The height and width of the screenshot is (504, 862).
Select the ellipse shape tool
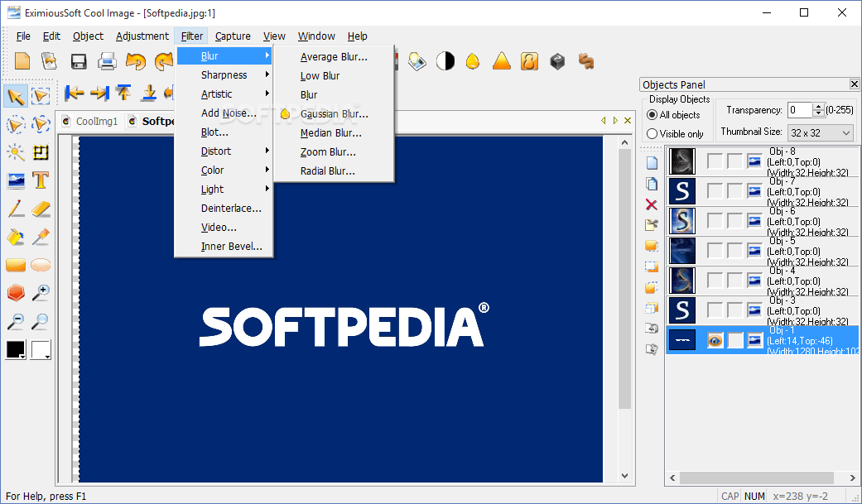[40, 266]
